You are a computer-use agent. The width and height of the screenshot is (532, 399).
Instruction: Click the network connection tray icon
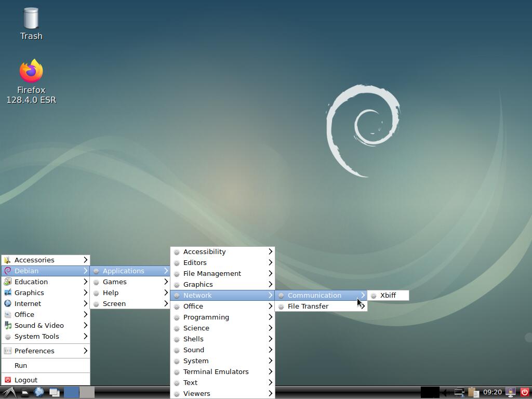(459, 392)
